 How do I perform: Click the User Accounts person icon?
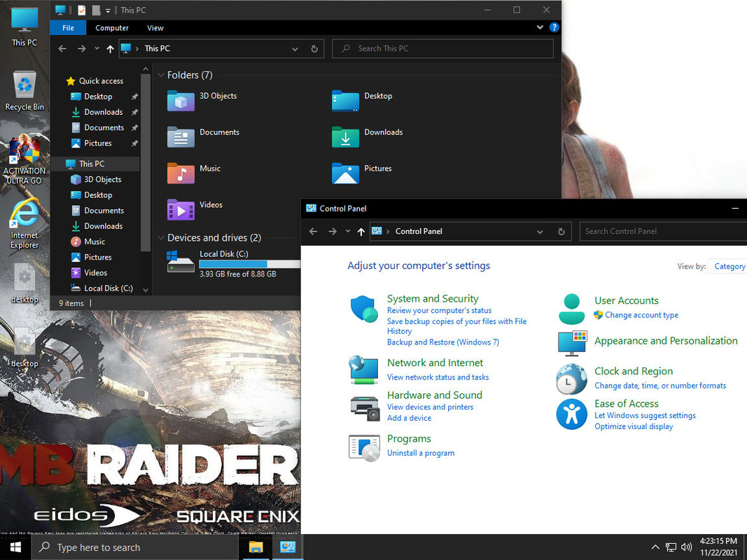click(x=571, y=309)
